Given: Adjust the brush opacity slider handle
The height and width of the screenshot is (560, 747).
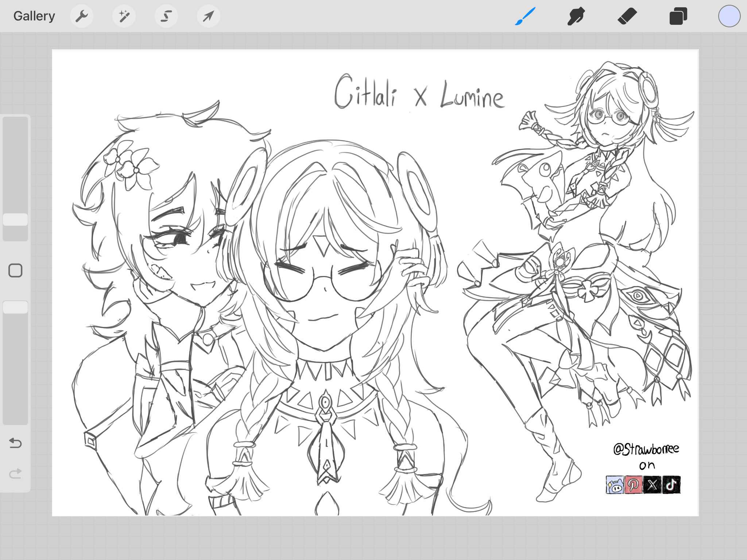Looking at the screenshot, I should 15,307.
